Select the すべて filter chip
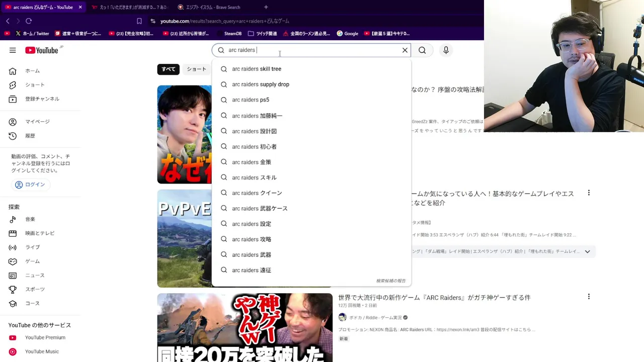Image resolution: width=644 pixels, height=362 pixels. coord(168,69)
